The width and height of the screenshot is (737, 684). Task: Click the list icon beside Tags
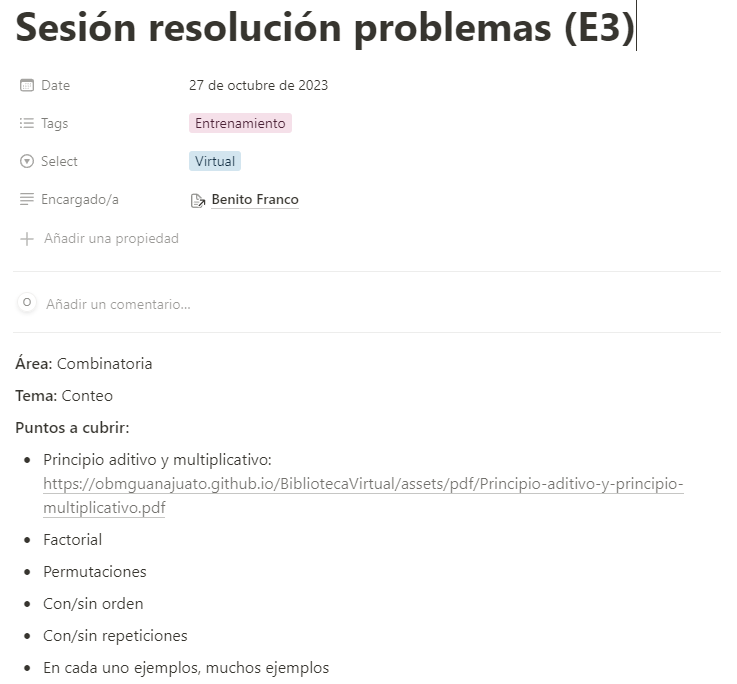(27, 123)
